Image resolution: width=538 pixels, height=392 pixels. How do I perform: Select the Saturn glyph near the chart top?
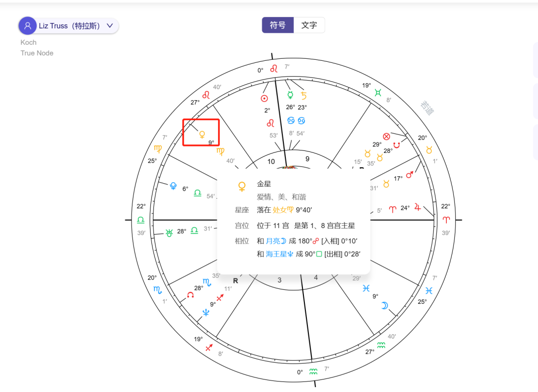point(304,95)
